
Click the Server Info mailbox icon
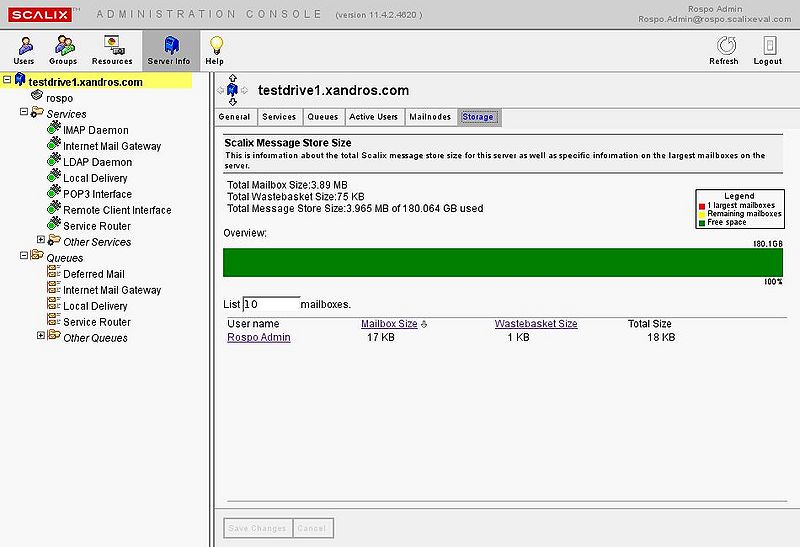169,45
